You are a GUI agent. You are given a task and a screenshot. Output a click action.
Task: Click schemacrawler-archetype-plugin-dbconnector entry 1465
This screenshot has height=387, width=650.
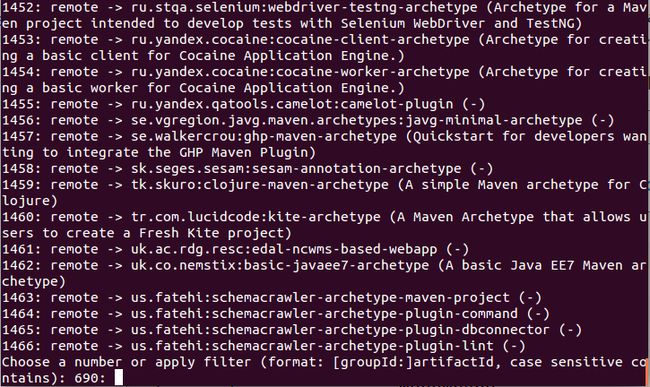pos(340,331)
